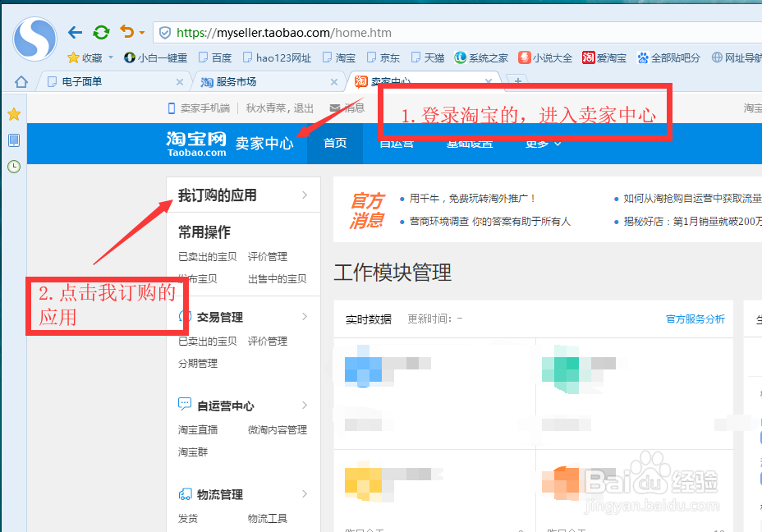This screenshot has width=762, height=532.
Task: Click the yellow data tile icon
Action: pyautogui.click(x=363, y=480)
